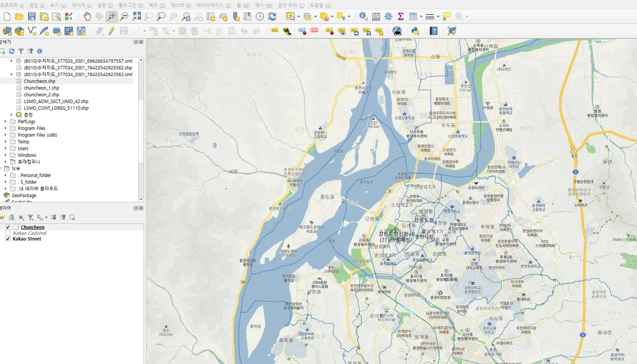
Task: Float the layers panel with its undock button
Action: coord(136,208)
